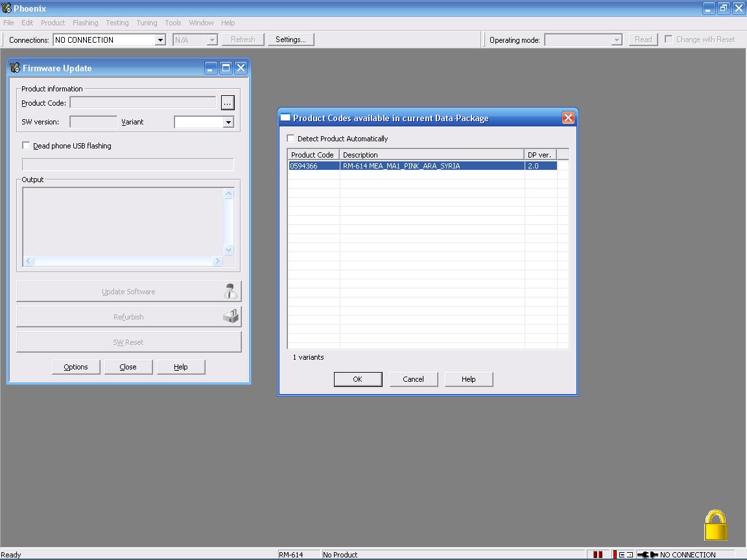Click the Refresh button
This screenshot has width=747, height=560.
[243, 40]
